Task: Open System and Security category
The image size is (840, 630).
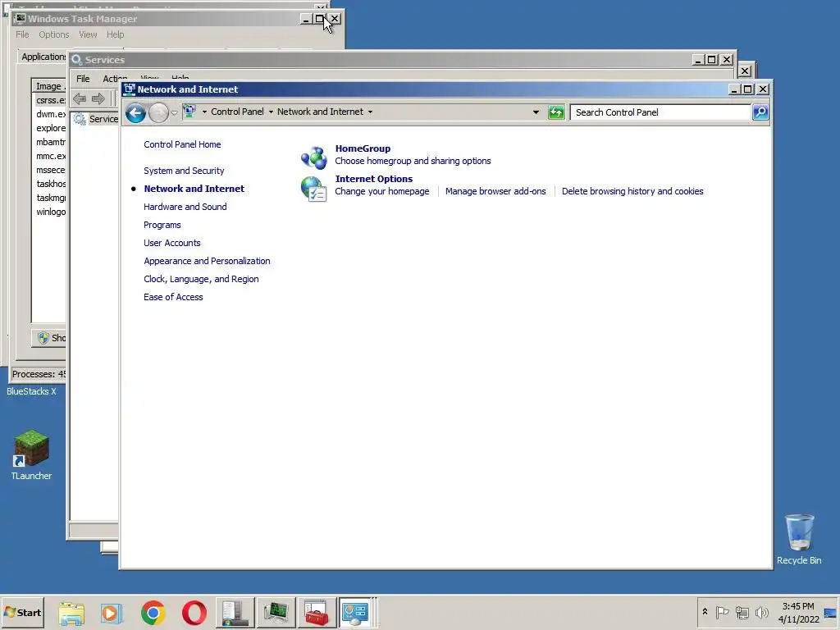Action: pyautogui.click(x=184, y=171)
